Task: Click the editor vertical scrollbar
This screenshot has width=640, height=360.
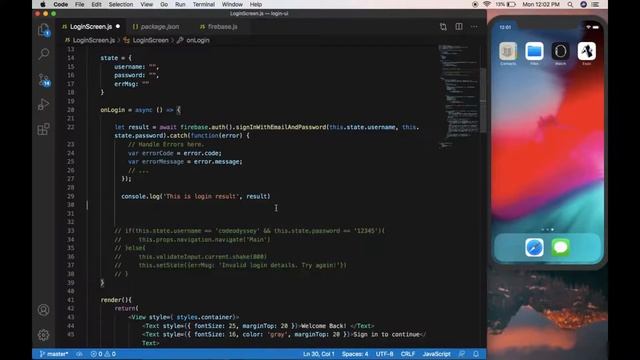Action: (483, 100)
